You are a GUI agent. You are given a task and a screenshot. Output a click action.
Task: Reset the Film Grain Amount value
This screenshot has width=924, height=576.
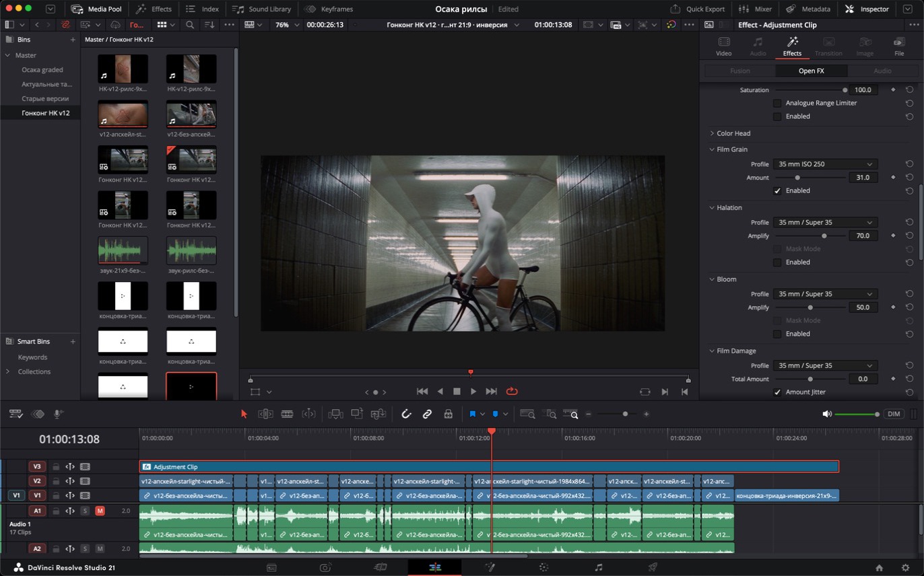point(909,178)
